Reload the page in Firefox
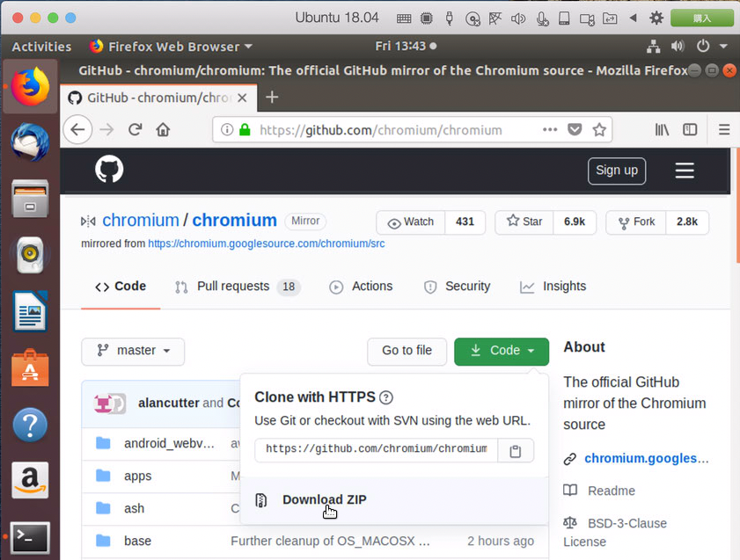Image resolution: width=740 pixels, height=560 pixels. coord(135,129)
